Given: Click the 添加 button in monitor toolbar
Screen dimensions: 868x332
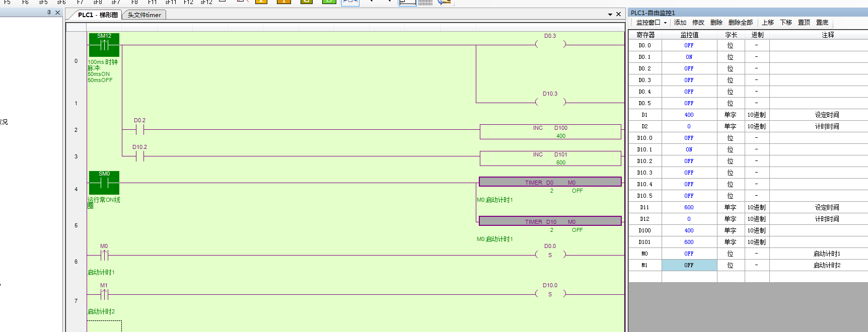Looking at the screenshot, I should tap(680, 23).
